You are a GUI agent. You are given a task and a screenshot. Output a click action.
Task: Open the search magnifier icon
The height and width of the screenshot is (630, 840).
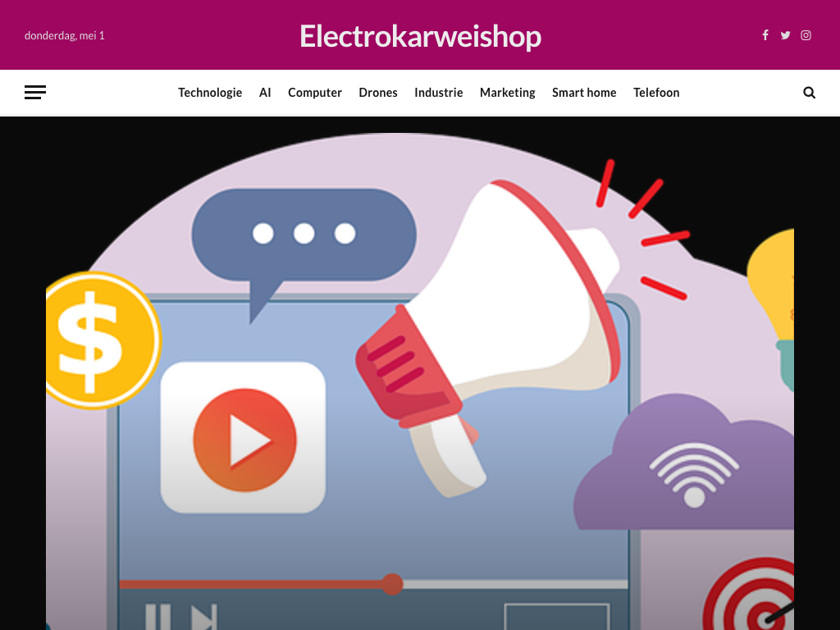[x=809, y=93]
